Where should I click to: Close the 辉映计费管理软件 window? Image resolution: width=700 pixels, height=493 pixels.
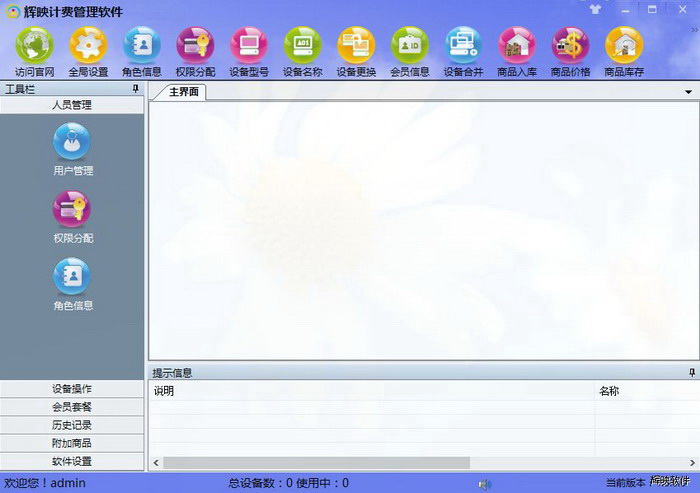click(683, 9)
